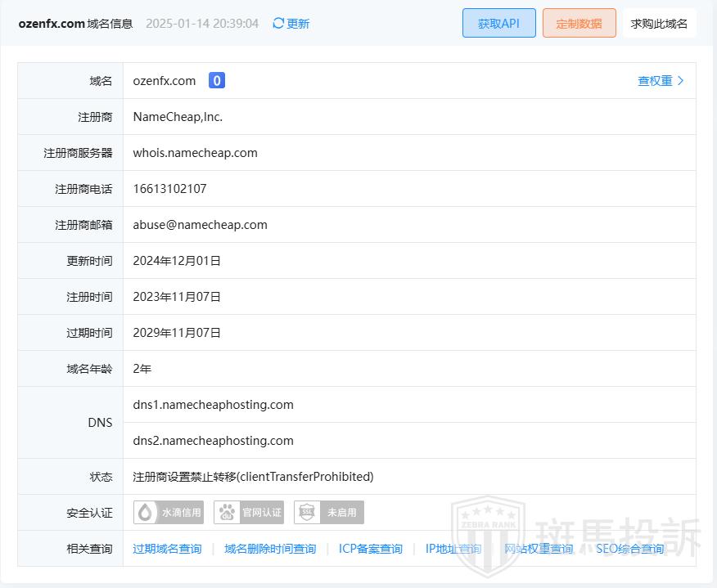Click the SSL 未启用 badge
This screenshot has width=717, height=588.
[x=329, y=513]
